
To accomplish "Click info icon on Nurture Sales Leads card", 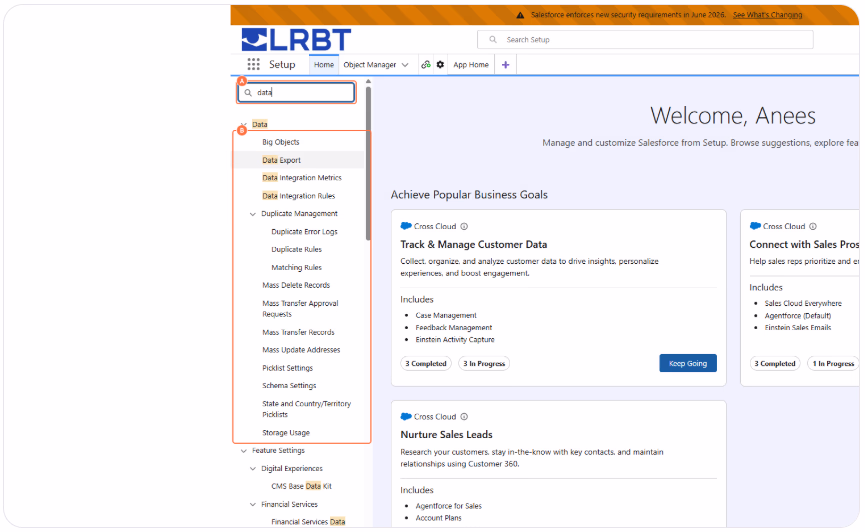I will [464, 417].
